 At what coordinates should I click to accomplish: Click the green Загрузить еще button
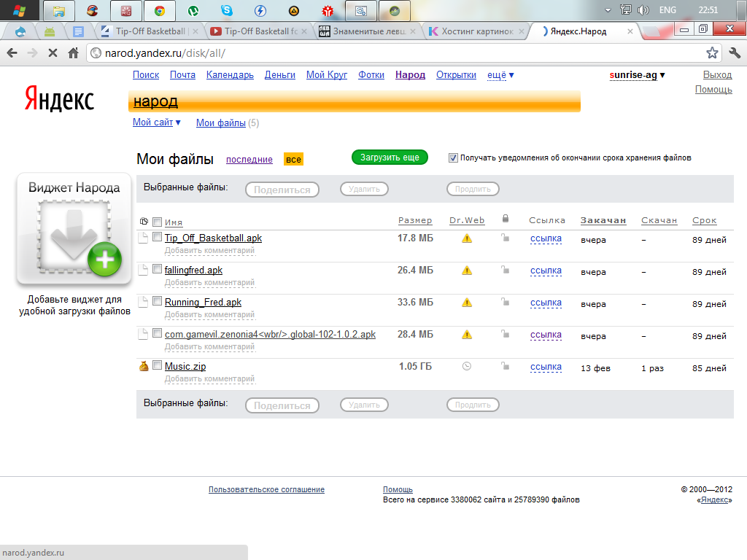point(390,157)
